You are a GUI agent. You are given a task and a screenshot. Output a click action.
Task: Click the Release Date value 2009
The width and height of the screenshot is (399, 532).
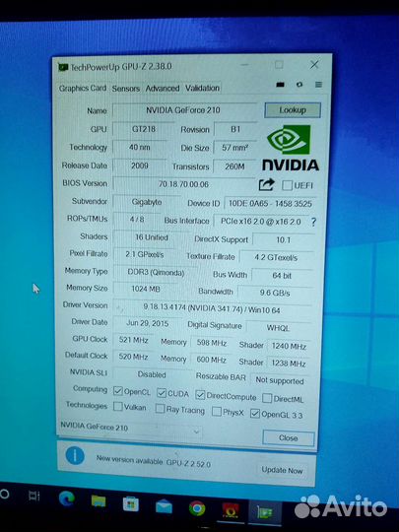140,166
